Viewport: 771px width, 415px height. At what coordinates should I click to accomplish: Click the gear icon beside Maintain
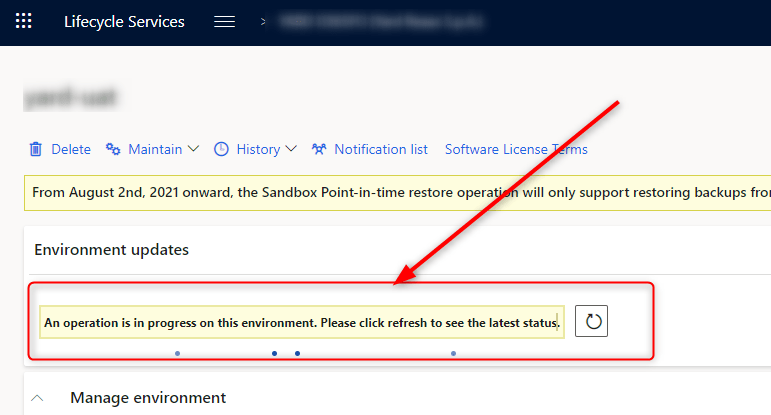[x=114, y=149]
